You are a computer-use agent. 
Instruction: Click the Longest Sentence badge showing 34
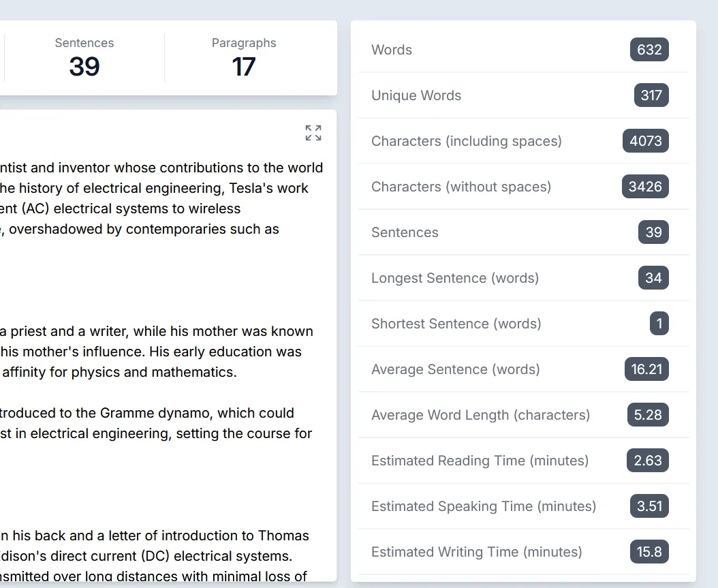tap(653, 278)
